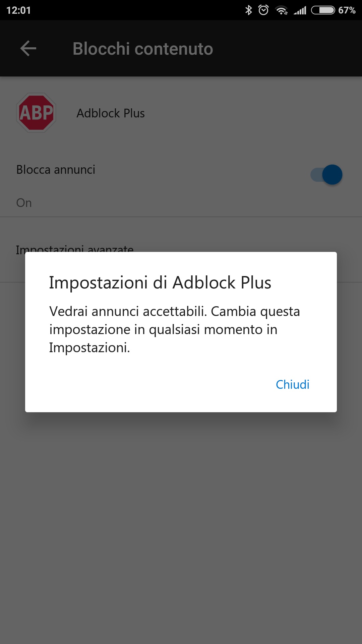This screenshot has height=644, width=362.
Task: Select the Blocca annunci label
Action: pos(56,170)
